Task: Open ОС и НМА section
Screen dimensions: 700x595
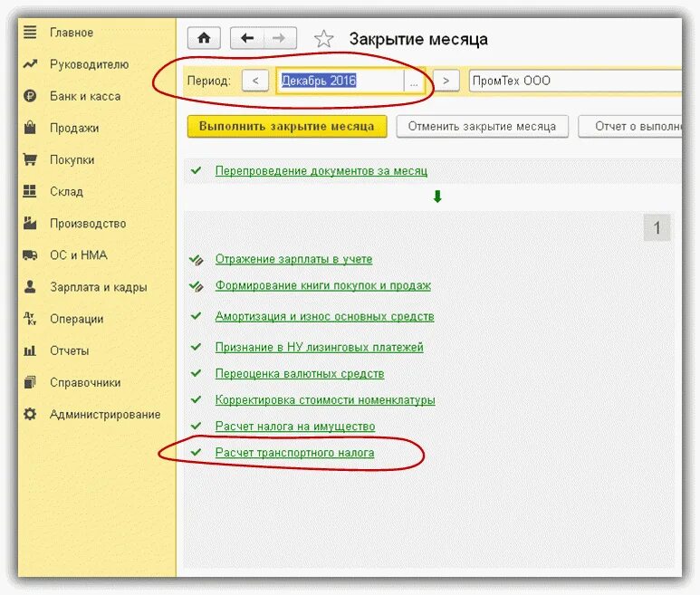Action: click(79, 254)
